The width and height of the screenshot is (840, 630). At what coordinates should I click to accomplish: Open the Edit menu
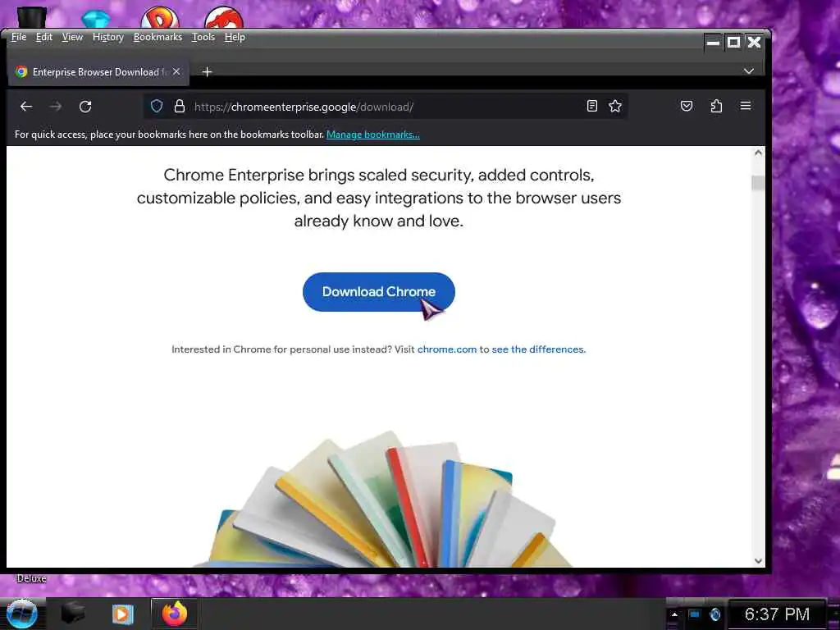[44, 37]
